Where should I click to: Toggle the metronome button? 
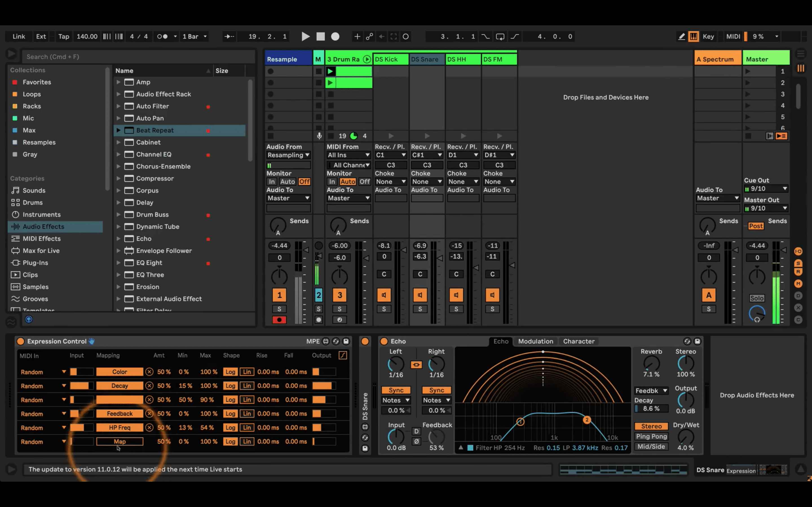click(162, 37)
